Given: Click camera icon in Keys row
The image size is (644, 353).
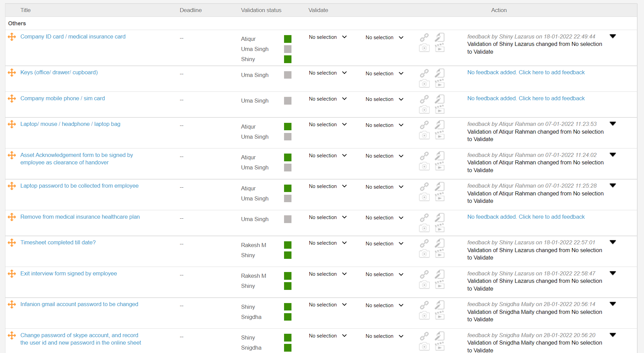Looking at the screenshot, I should 424,83.
